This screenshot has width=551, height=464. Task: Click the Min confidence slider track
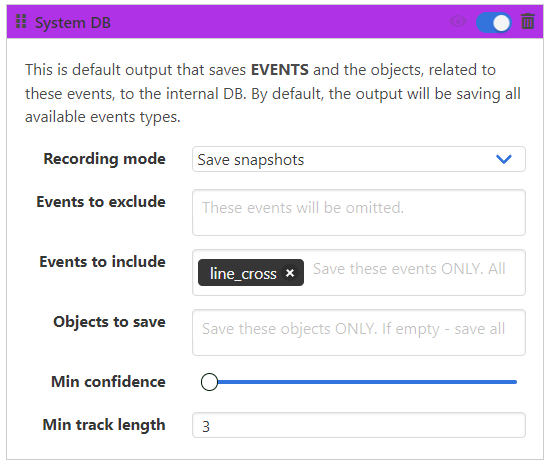pos(364,382)
